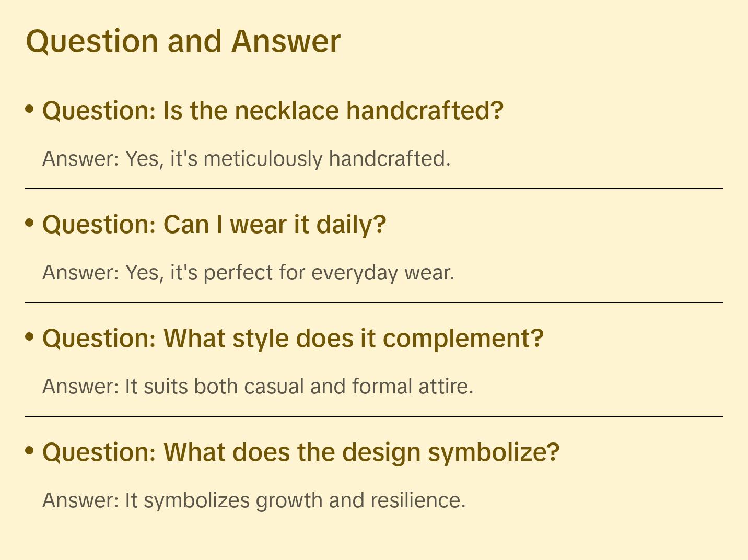Screen dimensions: 748x560
Task: Open the "What does the design symbolize?" question
Action: coord(301,452)
